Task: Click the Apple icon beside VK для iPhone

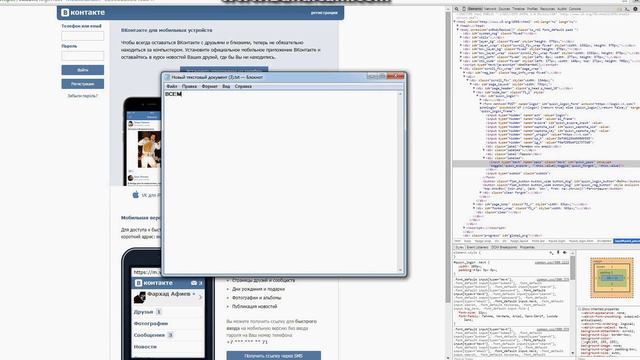Action: click(x=136, y=195)
